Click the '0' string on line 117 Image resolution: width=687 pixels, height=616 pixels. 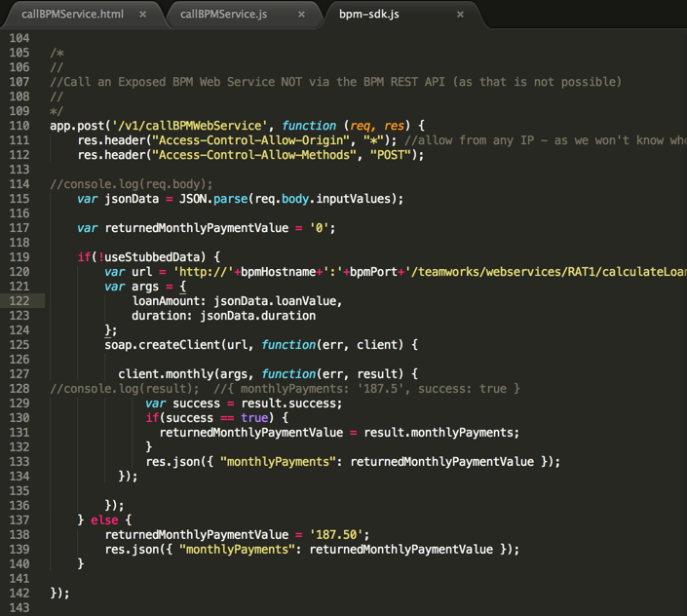(319, 228)
